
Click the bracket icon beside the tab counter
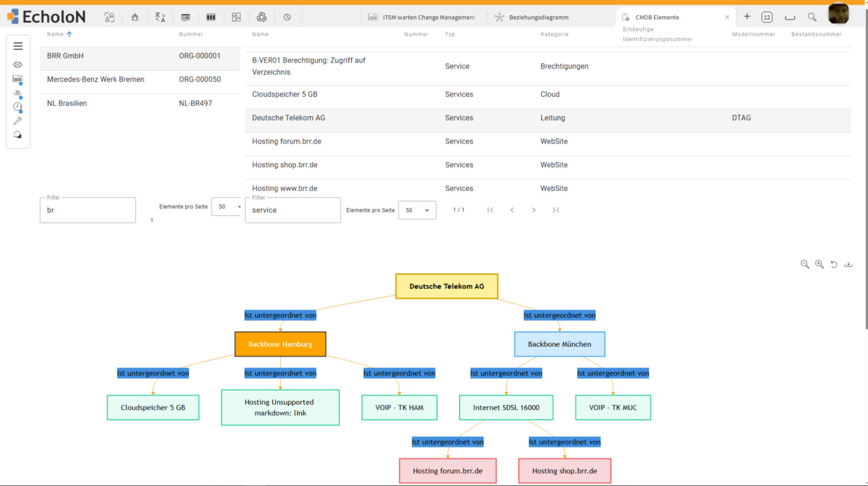pyautogui.click(x=790, y=18)
